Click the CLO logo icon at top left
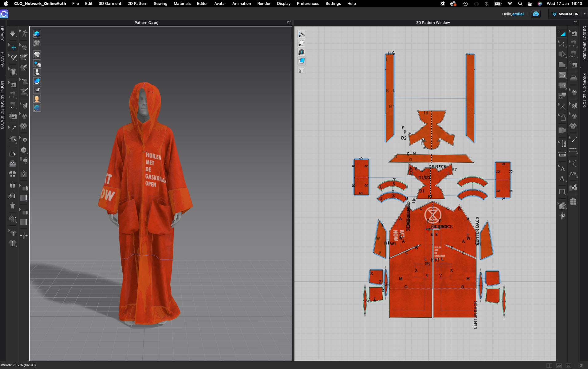 4,14
